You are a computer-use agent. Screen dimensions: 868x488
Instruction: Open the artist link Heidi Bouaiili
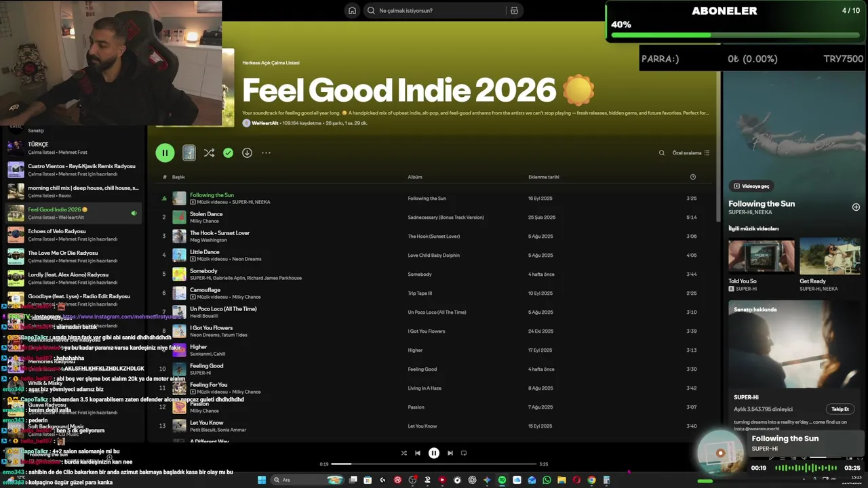click(x=204, y=316)
